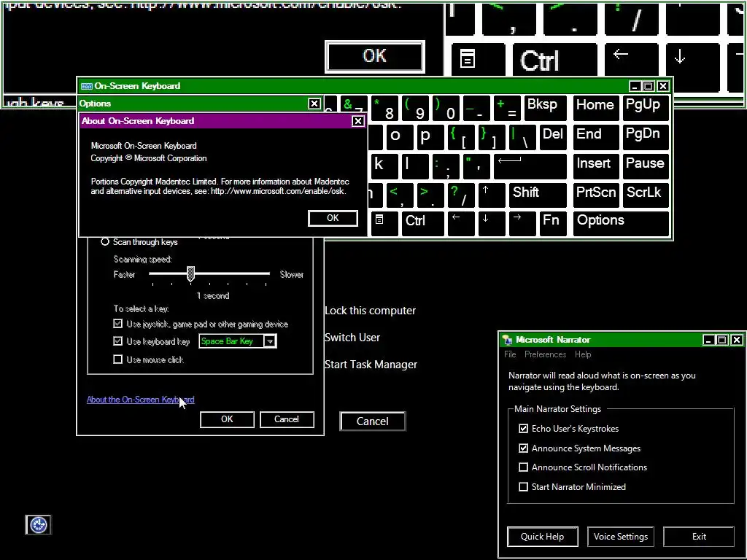The image size is (747, 560).
Task: Tap the plus equals key
Action: (x=506, y=108)
